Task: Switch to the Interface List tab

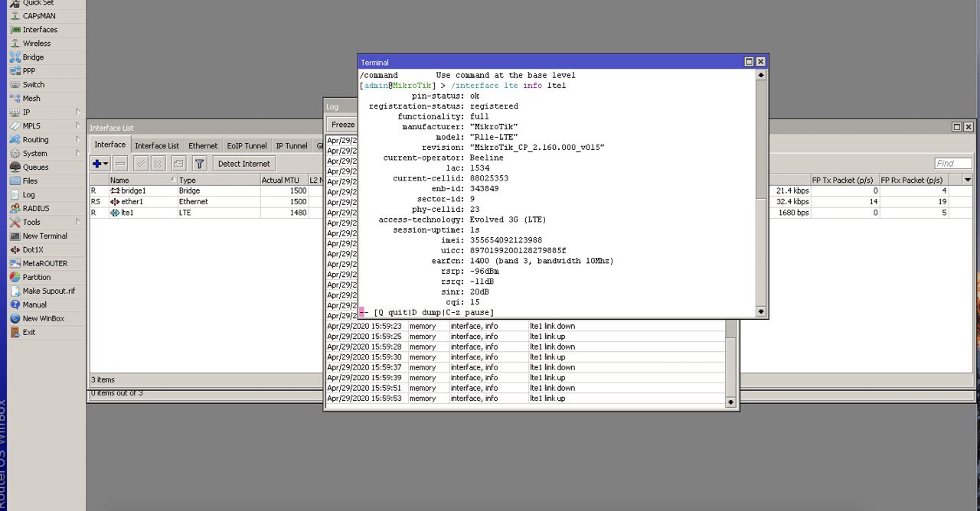Action: coord(157,145)
